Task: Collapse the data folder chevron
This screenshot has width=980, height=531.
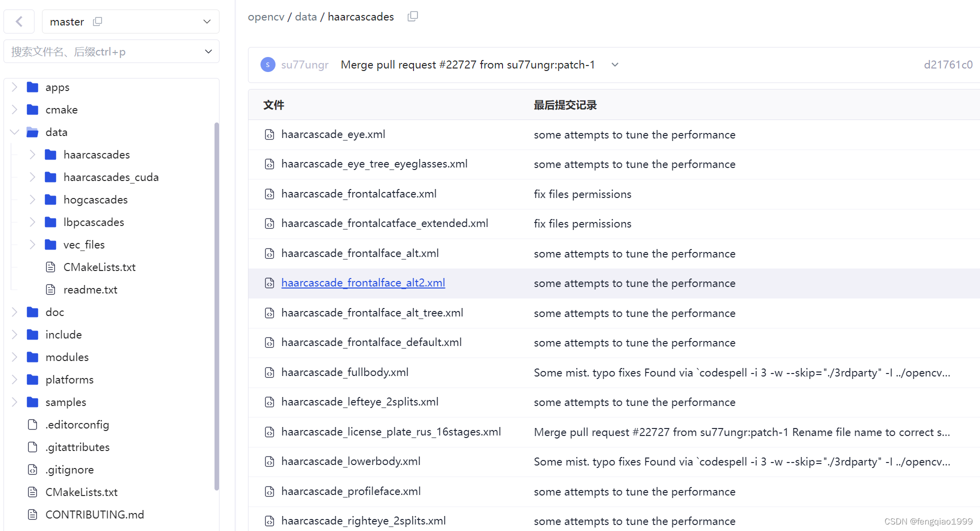Action: click(14, 132)
